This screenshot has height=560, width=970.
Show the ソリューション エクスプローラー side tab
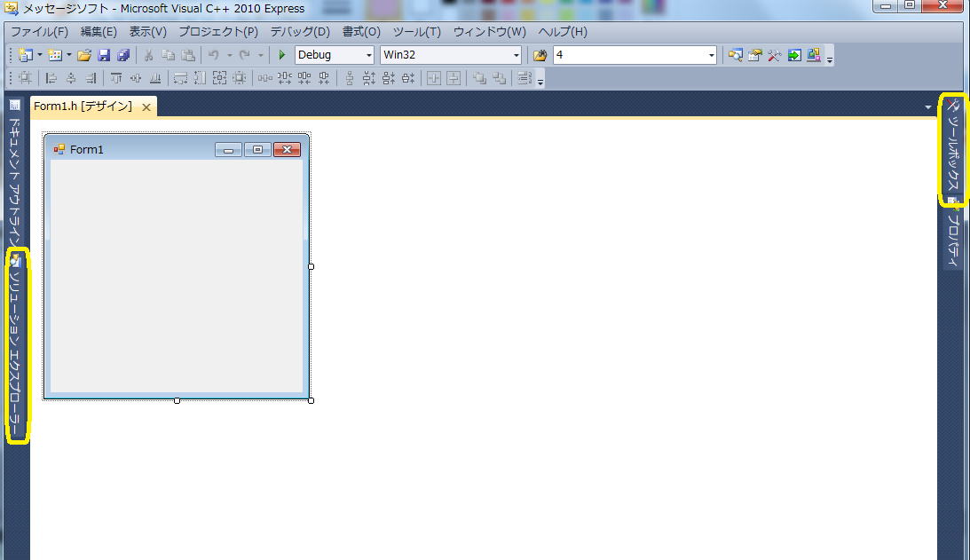(x=16, y=344)
